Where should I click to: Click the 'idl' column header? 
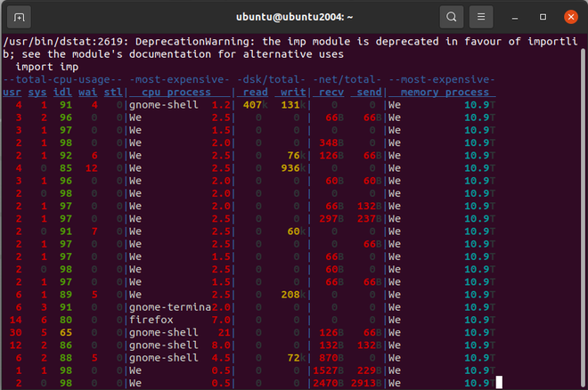pyautogui.click(x=62, y=93)
